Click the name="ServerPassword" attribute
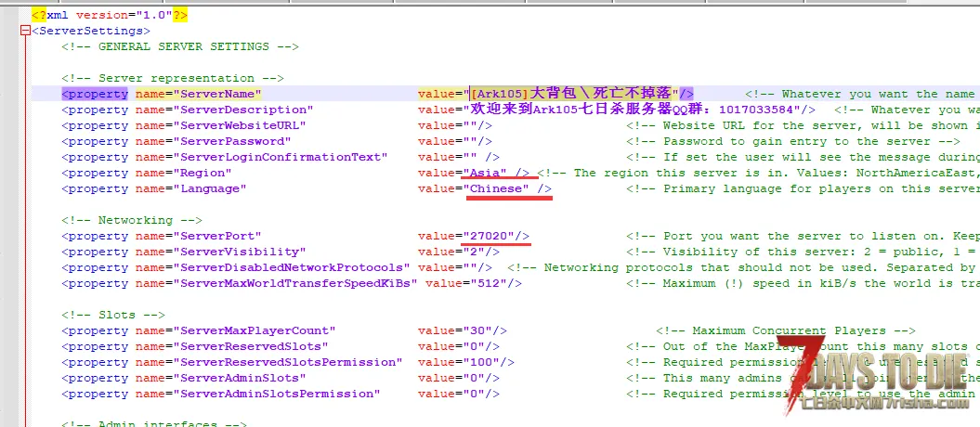Image resolution: width=980 pixels, height=427 pixels. pyautogui.click(x=213, y=141)
